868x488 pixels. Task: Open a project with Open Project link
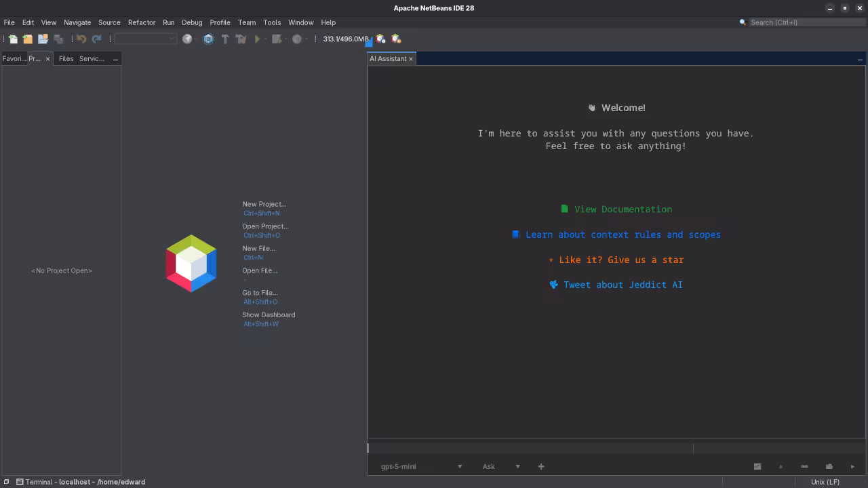[x=265, y=226]
